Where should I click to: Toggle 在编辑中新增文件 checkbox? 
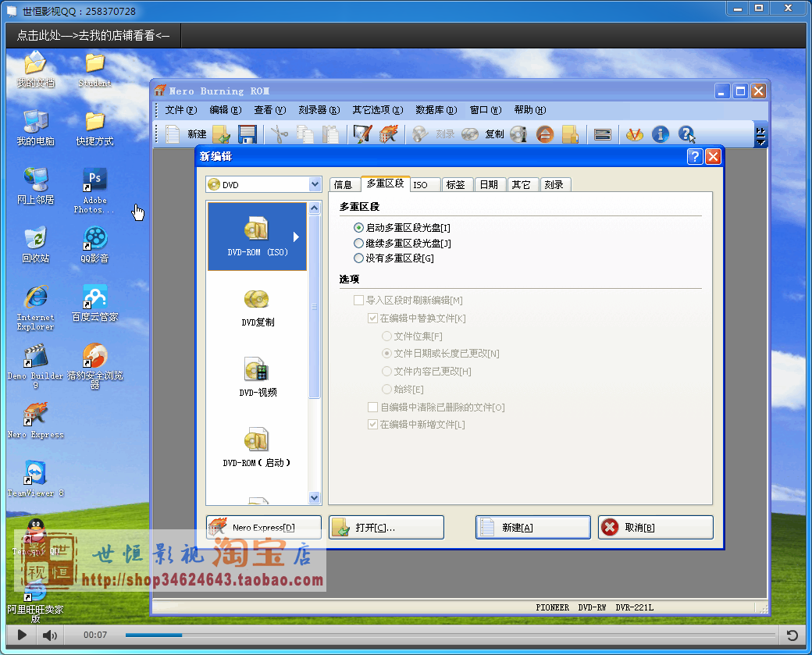tap(372, 424)
